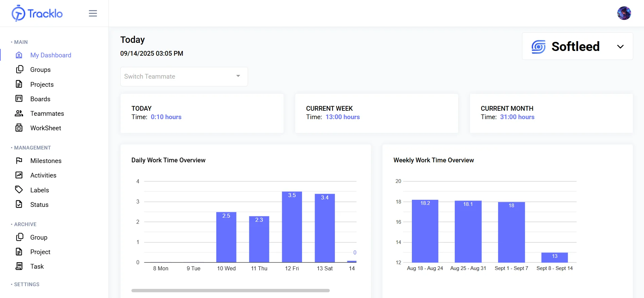Expand the Softleed workspace chevron
The height and width of the screenshot is (298, 644).
point(620,47)
